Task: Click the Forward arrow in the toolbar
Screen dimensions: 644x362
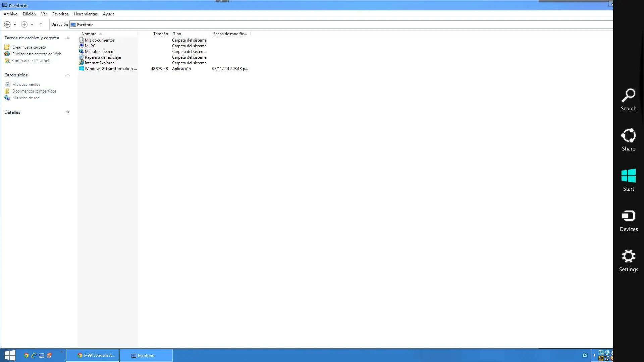Action: click(24, 24)
